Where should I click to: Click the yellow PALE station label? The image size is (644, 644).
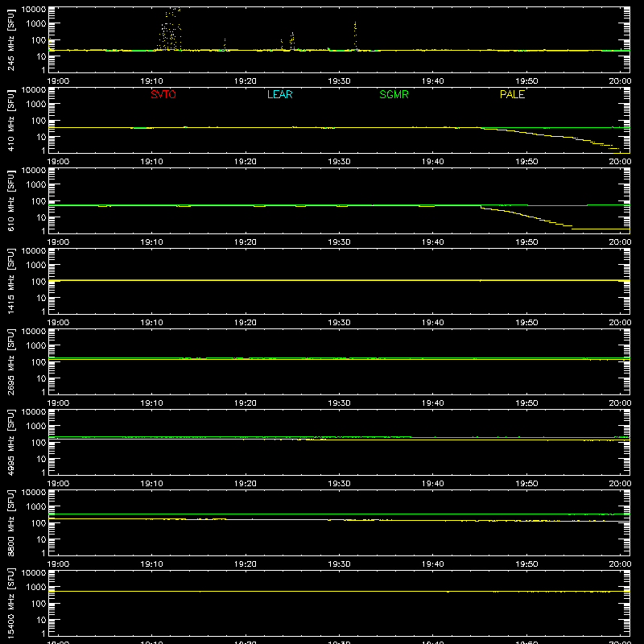click(512, 94)
